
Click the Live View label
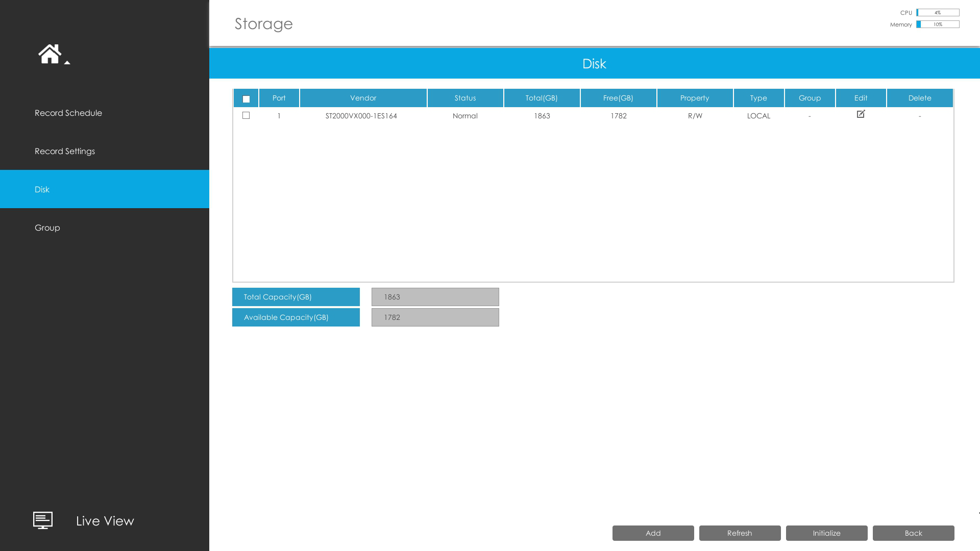(105, 521)
